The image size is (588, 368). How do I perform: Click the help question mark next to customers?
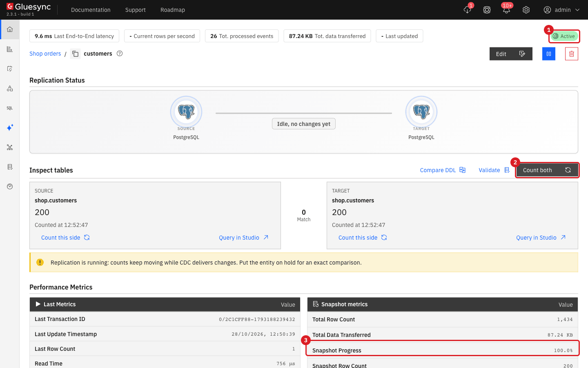click(120, 53)
